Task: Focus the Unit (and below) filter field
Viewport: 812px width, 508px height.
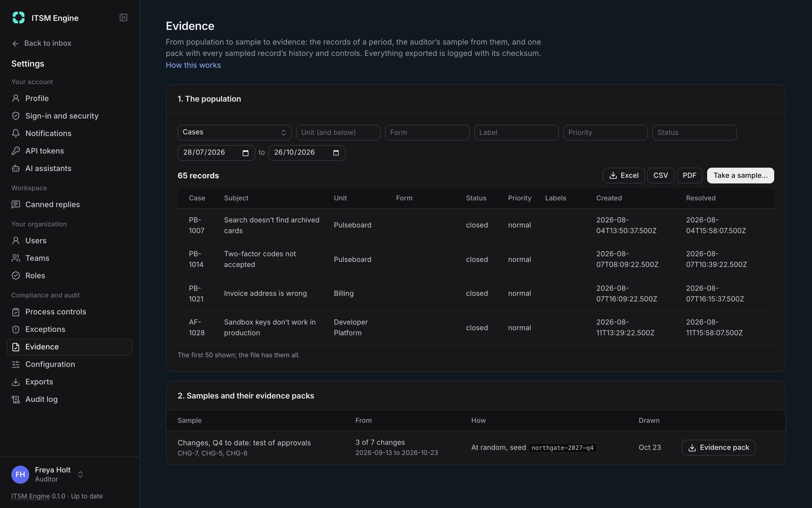Action: (x=338, y=132)
